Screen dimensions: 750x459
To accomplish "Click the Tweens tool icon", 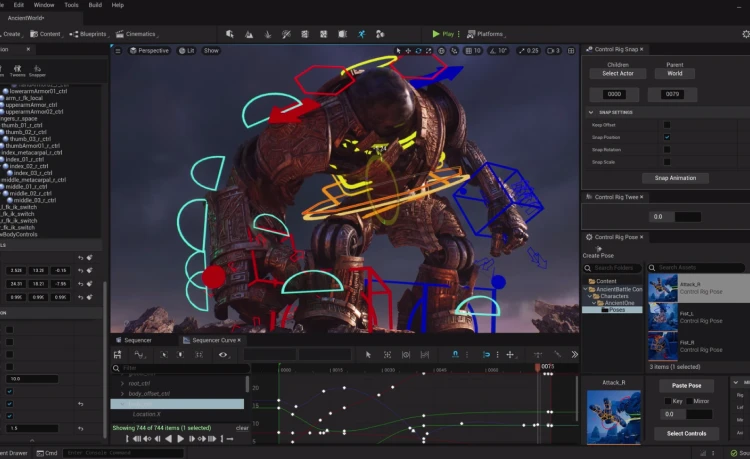I will click(x=18, y=71).
